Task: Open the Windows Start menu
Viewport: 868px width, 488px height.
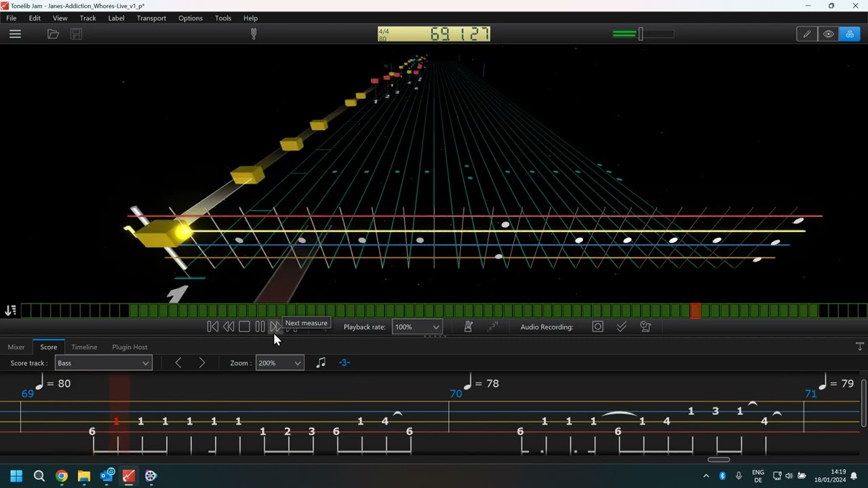Action: pos(16,476)
